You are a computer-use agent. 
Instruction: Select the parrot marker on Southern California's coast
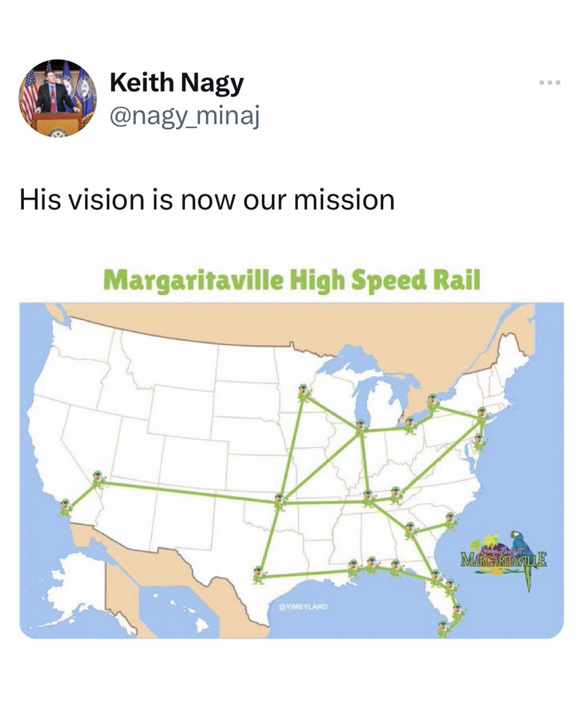coord(66,509)
